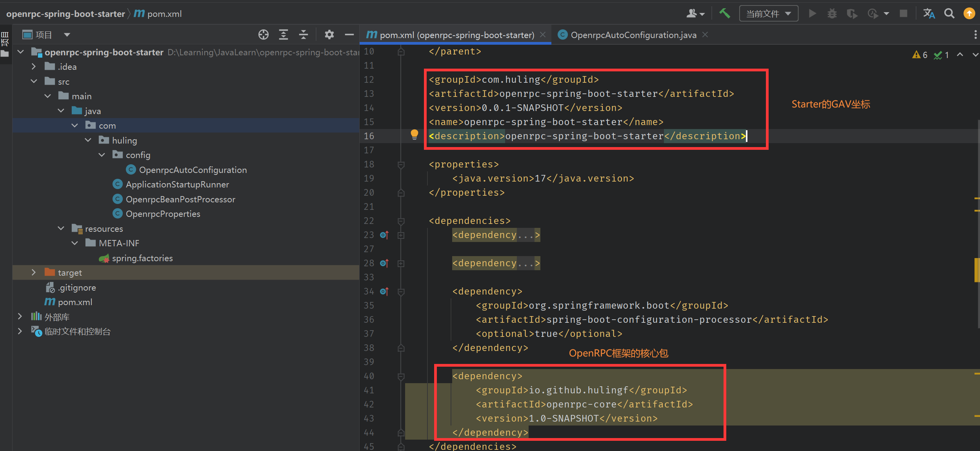Click the Build project hammer icon
The height and width of the screenshot is (451, 980).
click(724, 14)
